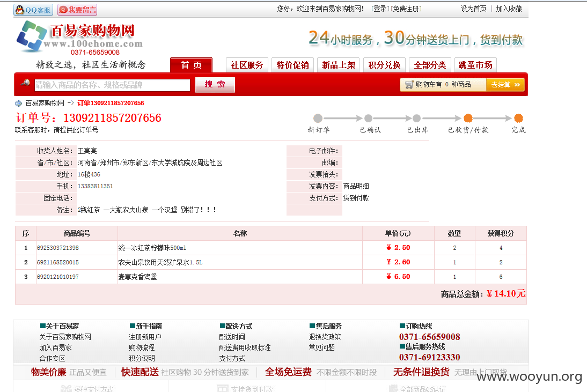Open 支付方式 footer link
Screen dimensions: 587x392
coord(232,358)
